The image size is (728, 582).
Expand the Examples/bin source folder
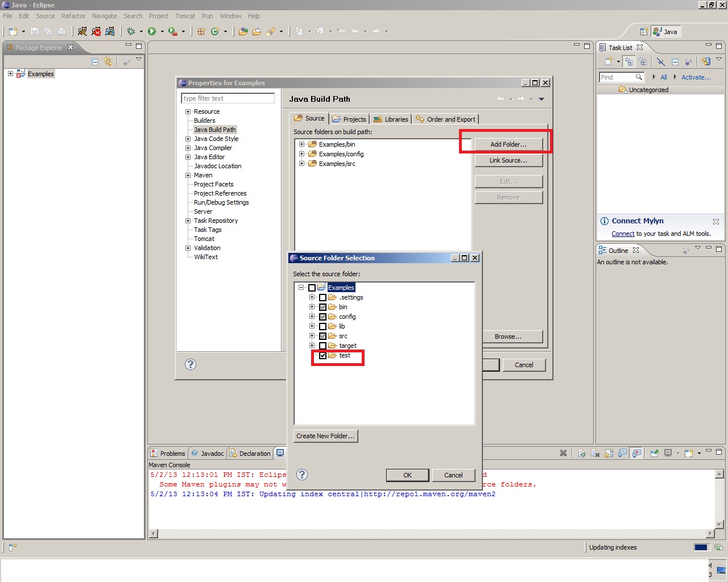(x=302, y=144)
